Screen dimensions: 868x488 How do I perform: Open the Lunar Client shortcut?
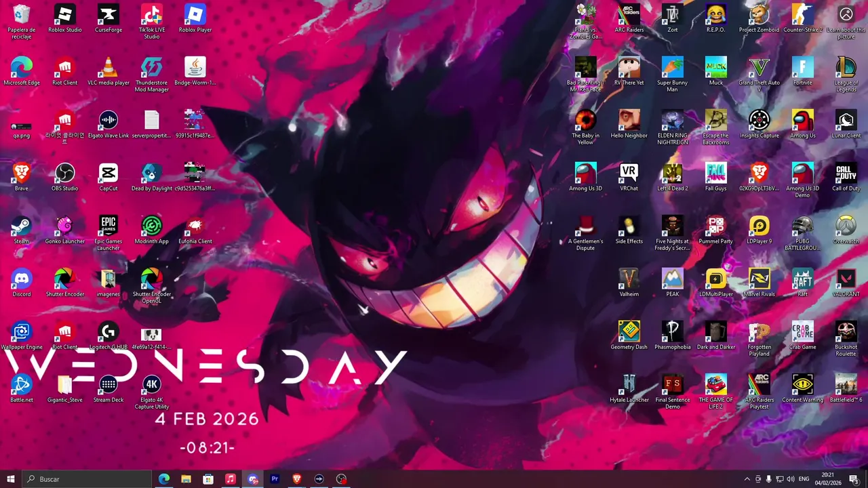click(846, 125)
